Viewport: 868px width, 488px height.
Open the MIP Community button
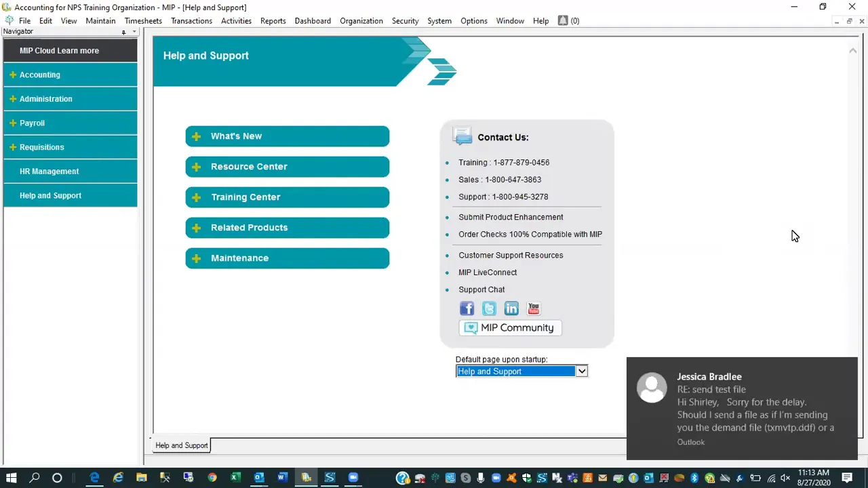(x=510, y=328)
